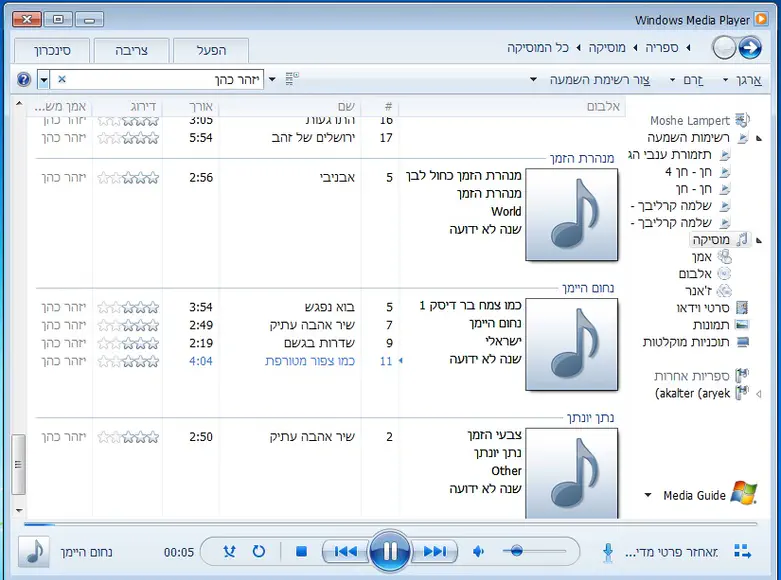Expand the Media Guide dropdown arrow

pos(648,495)
